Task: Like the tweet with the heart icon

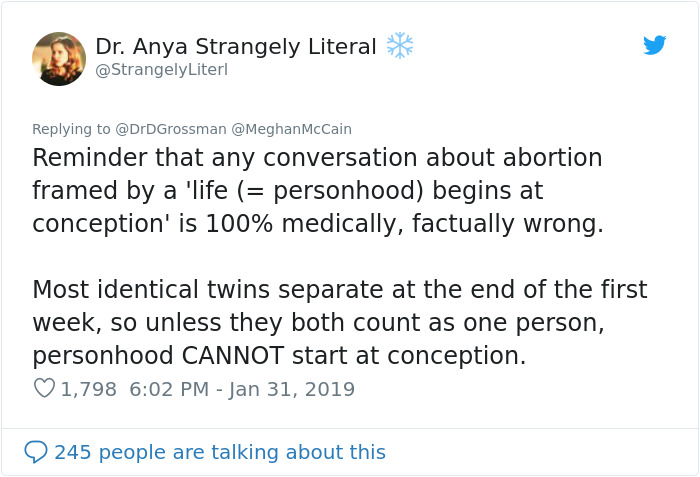Action: (x=44, y=388)
